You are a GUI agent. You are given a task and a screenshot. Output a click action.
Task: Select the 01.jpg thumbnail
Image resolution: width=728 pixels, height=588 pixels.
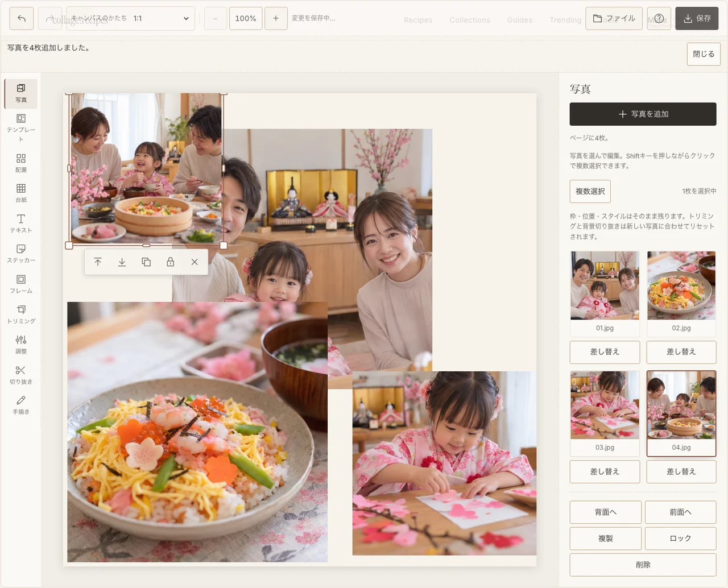[605, 293]
